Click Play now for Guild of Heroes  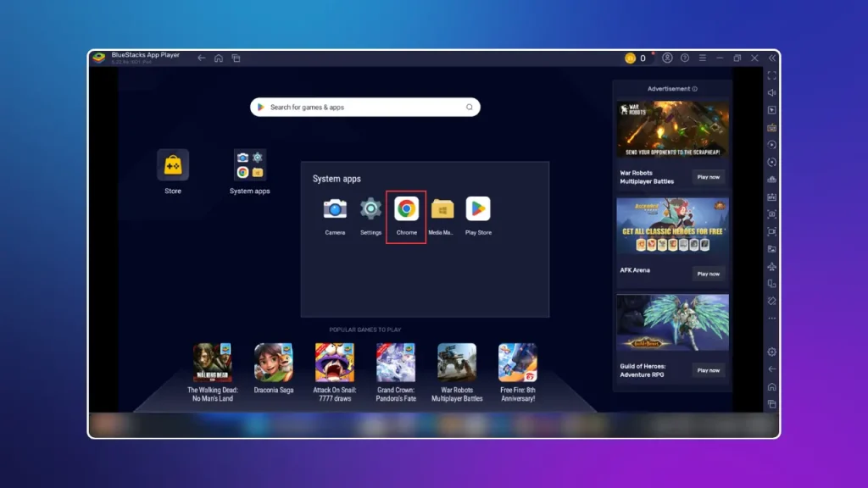tap(708, 370)
